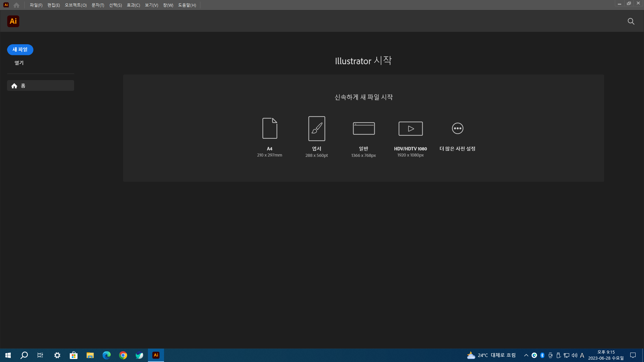Open 더 많은 사전 설정 ellipsis icon
Screen dimensions: 644x362
pyautogui.click(x=458, y=128)
